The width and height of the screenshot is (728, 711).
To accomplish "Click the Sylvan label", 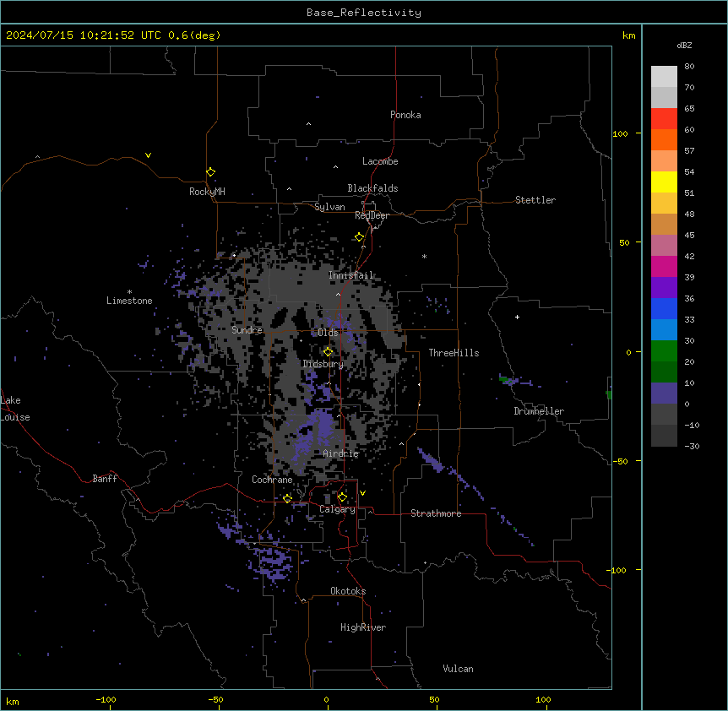I will pos(329,207).
